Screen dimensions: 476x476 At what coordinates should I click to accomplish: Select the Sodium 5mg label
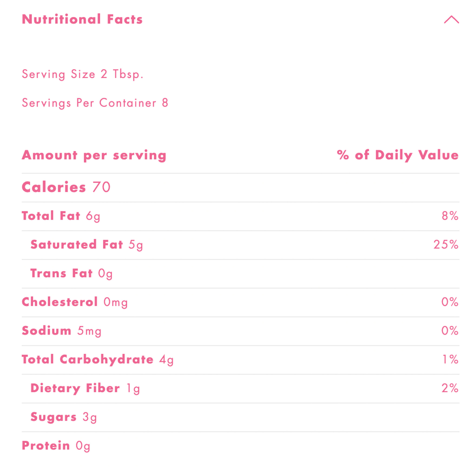coord(62,331)
